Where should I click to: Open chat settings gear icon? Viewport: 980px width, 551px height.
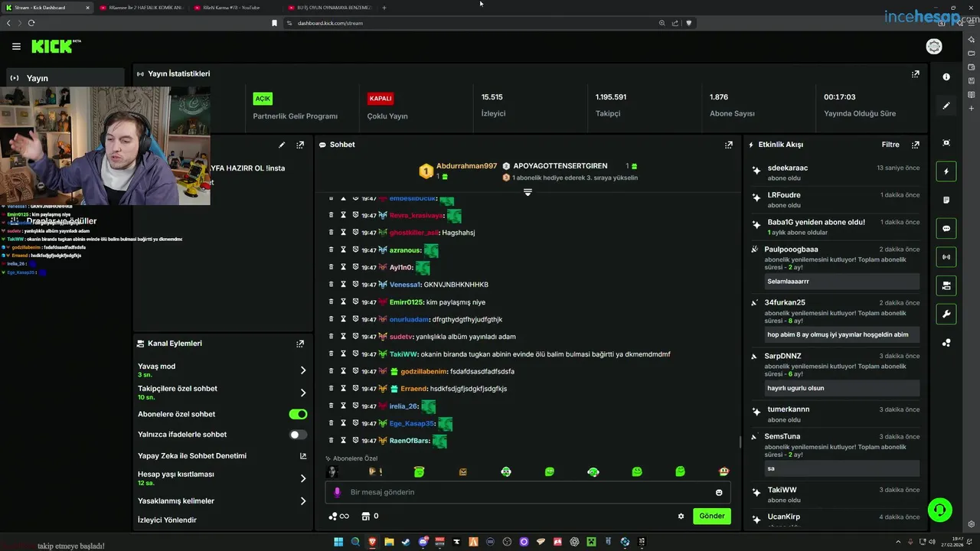(x=681, y=517)
